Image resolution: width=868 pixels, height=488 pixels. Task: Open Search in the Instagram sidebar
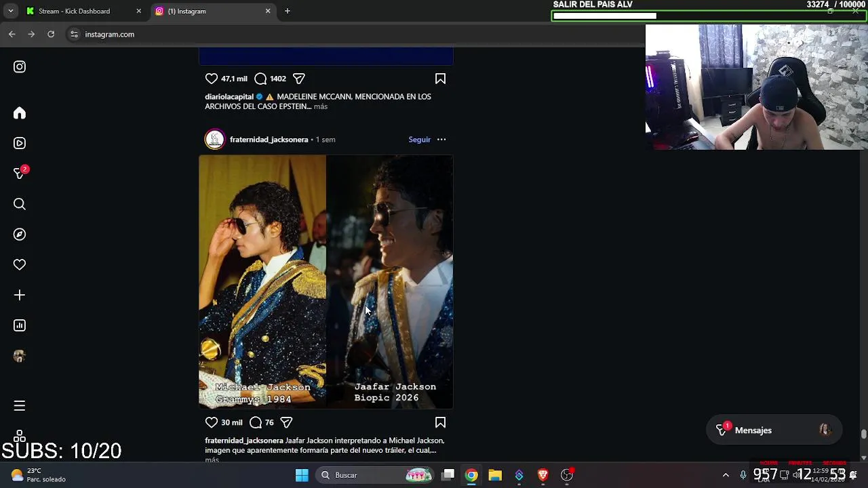point(20,204)
